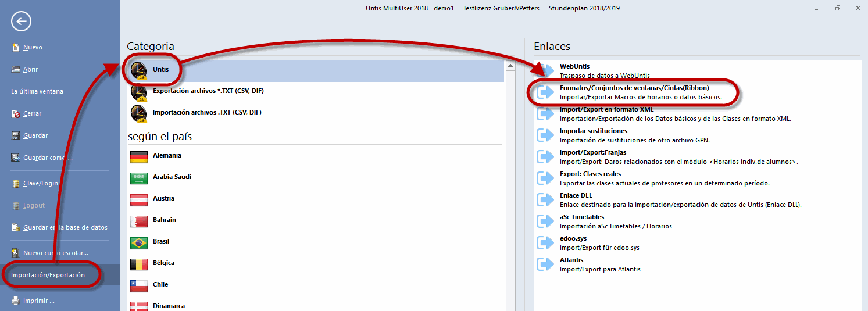Click the clock icon for Exportación archivos
The image size is (868, 311).
click(139, 92)
